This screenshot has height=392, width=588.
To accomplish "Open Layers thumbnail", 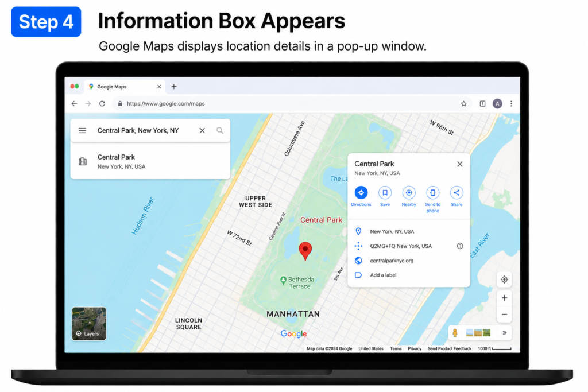I will point(89,324).
